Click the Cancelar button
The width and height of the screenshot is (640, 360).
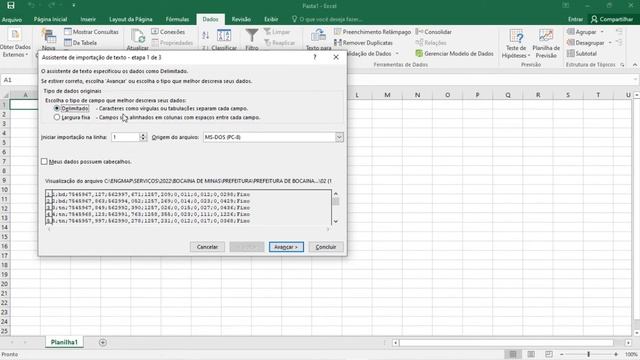(207, 247)
